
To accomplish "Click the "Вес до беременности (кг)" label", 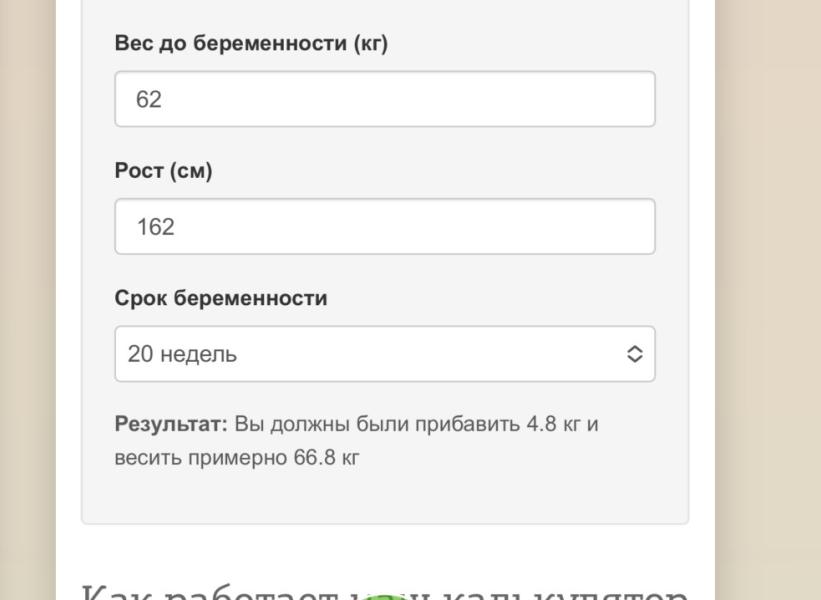I will click(x=251, y=44).
